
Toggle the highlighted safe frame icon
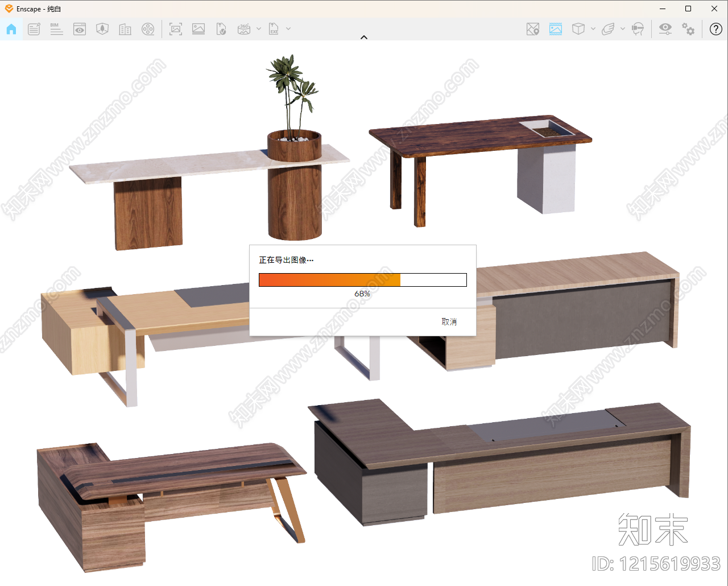pos(556,29)
